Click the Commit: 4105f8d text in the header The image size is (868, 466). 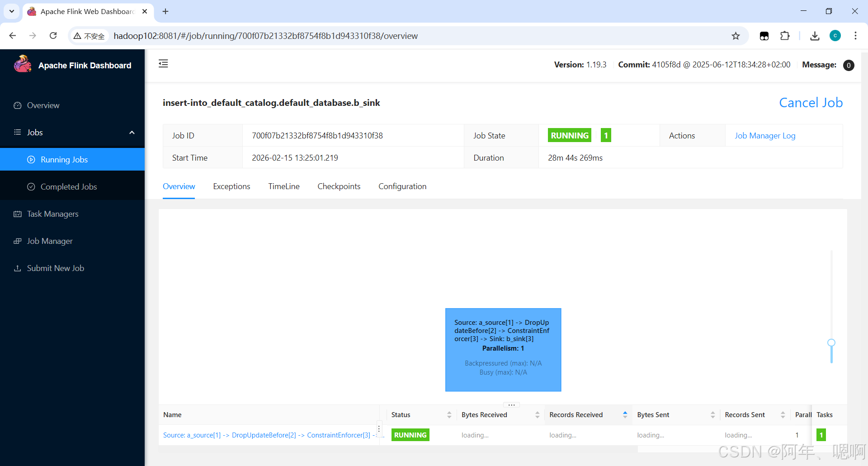point(704,65)
